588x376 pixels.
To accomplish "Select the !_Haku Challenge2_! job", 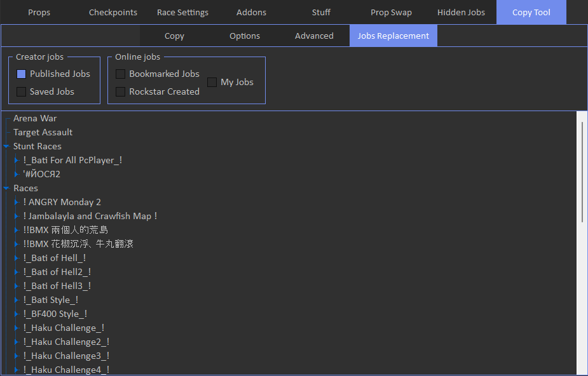I will pos(66,342).
